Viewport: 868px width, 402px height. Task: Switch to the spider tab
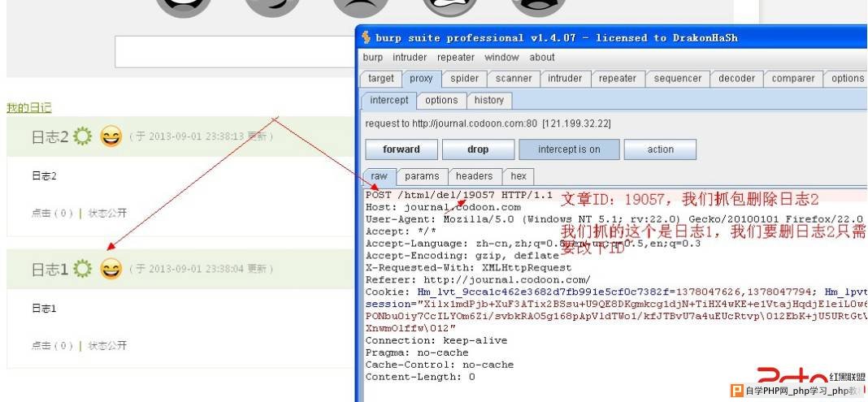464,79
